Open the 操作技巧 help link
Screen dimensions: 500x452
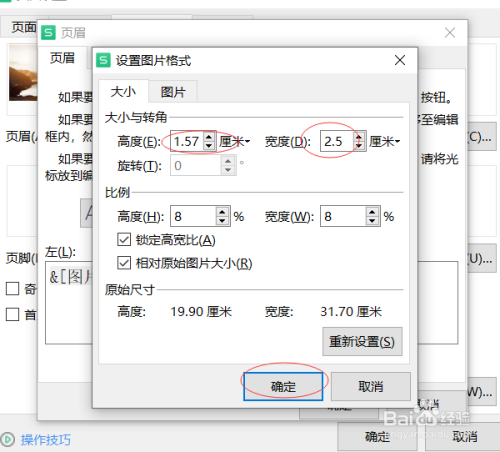click(x=46, y=440)
